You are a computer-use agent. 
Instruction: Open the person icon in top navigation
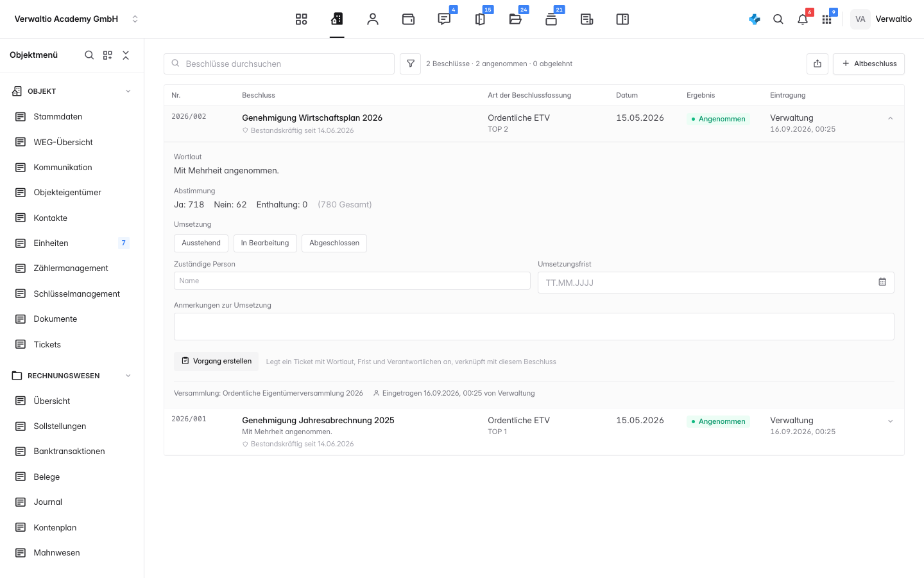coord(373,19)
